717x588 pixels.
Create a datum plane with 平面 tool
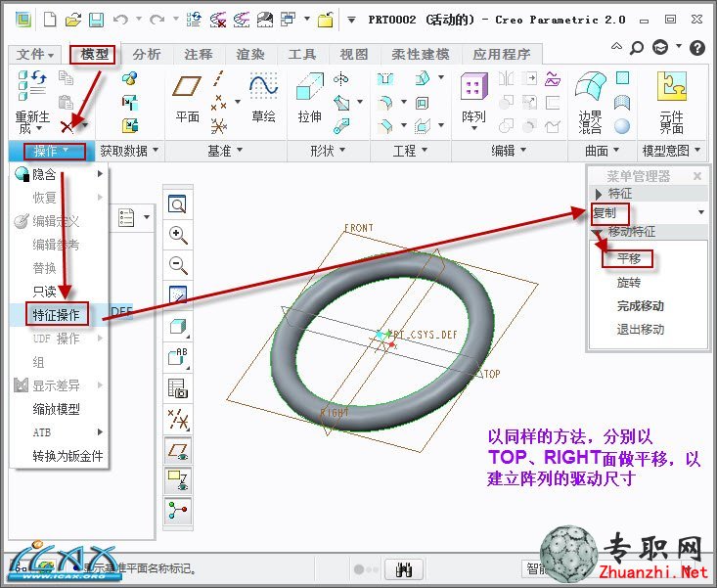click(188, 99)
